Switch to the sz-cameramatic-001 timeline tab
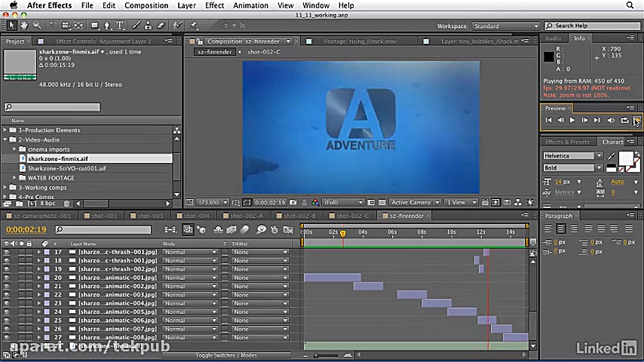The image size is (644, 362). (41, 216)
